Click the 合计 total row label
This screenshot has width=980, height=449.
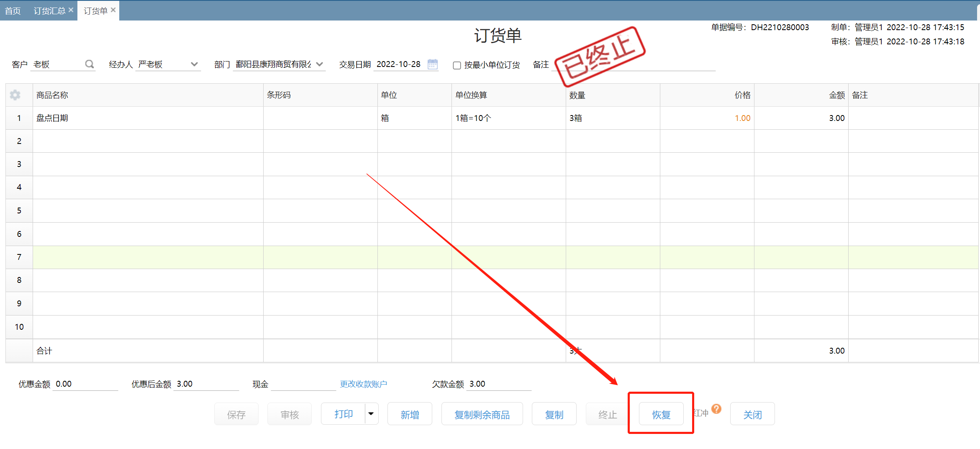click(44, 351)
